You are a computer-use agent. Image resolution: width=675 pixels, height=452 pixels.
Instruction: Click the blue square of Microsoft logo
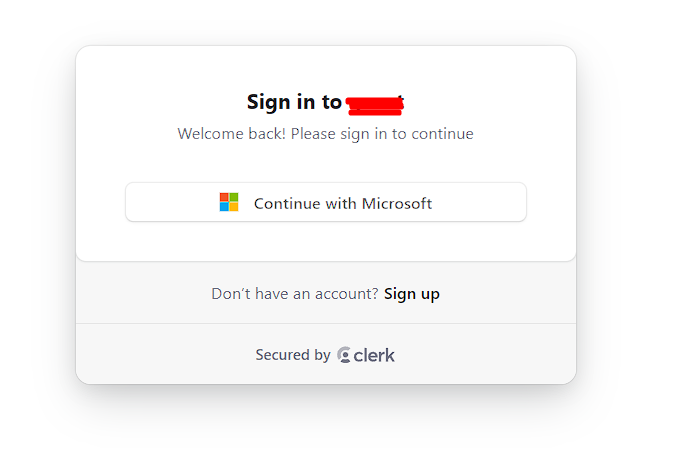(x=224, y=207)
